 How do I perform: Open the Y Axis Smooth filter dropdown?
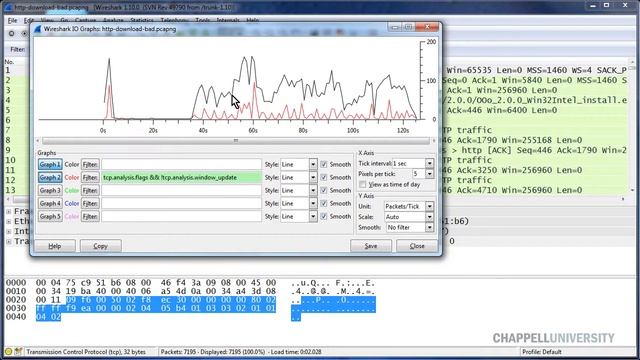tap(429, 228)
